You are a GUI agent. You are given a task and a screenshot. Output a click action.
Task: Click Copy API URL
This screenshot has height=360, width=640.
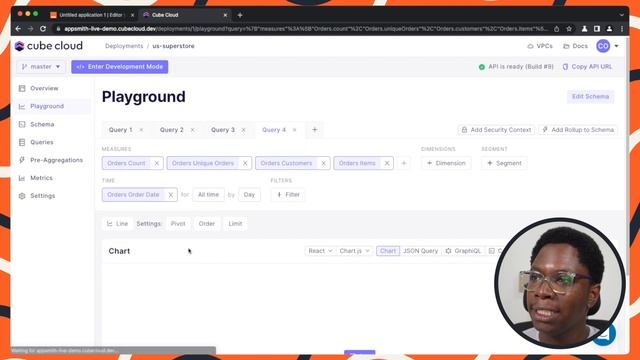point(587,67)
